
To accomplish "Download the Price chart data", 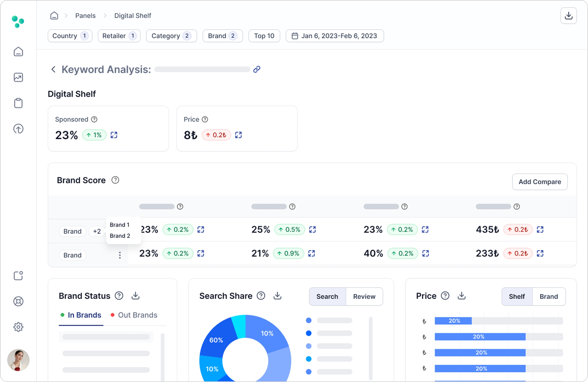I will (x=461, y=296).
